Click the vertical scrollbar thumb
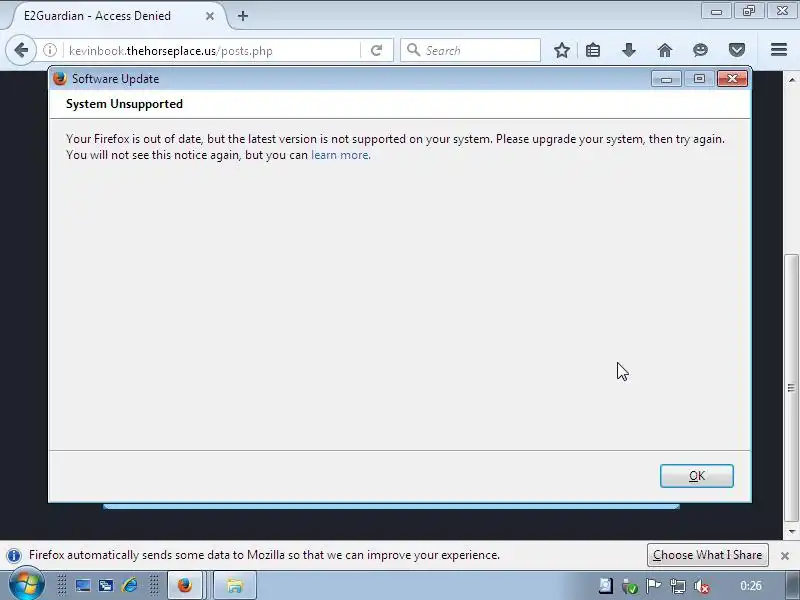Screen dimensions: 800x600 pyautogui.click(x=791, y=388)
